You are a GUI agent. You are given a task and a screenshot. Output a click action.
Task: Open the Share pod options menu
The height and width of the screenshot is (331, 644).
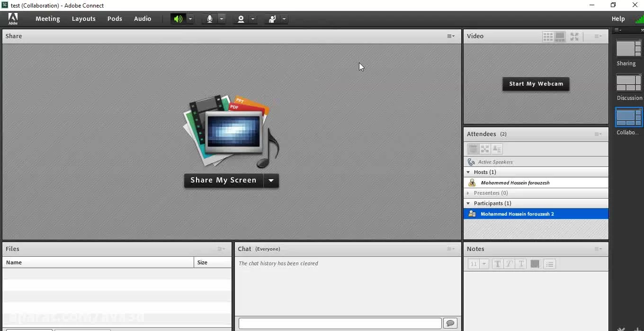point(451,36)
